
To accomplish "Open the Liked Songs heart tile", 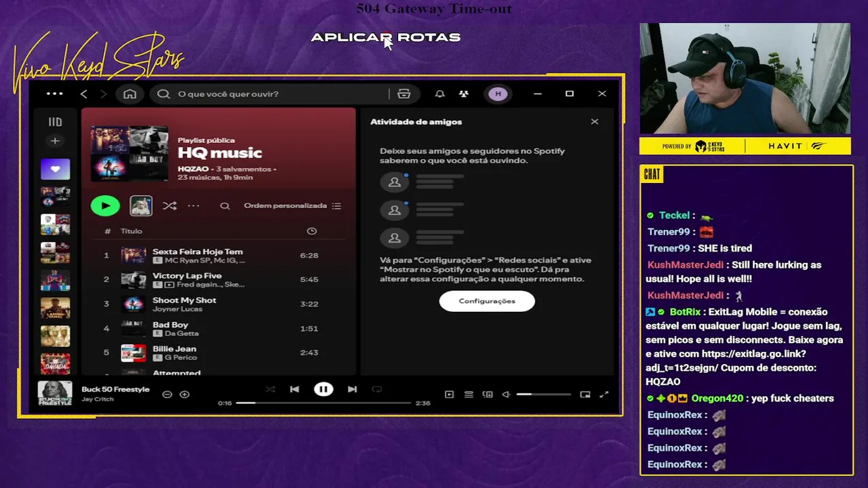I will coord(55,169).
